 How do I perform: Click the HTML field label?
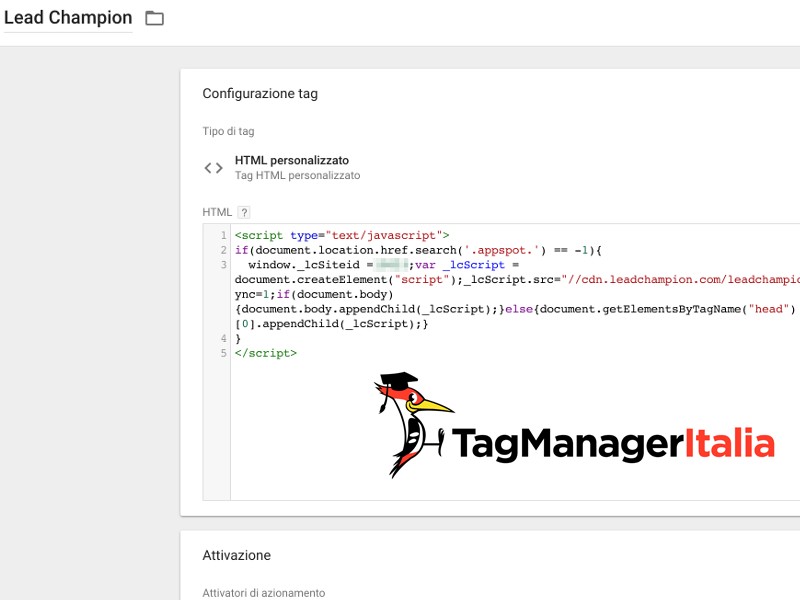point(217,212)
